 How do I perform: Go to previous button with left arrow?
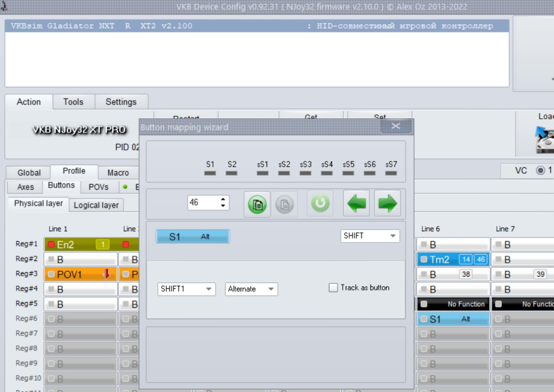(x=356, y=203)
